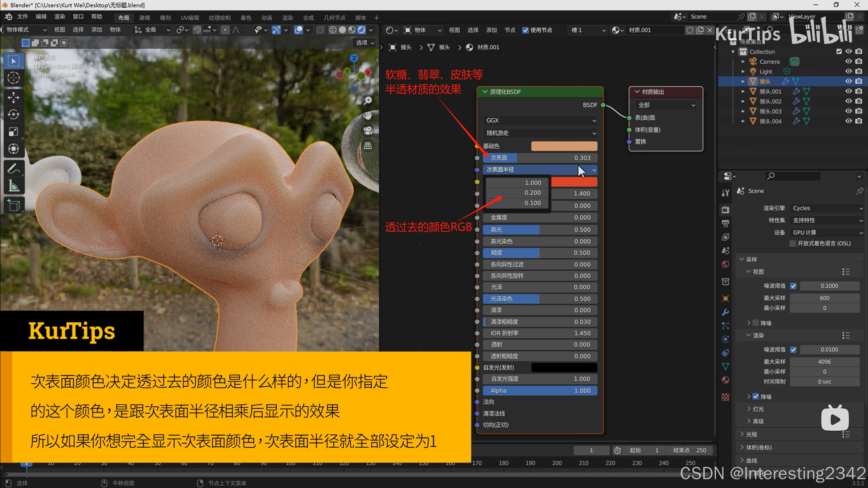Switch to the 着色 workspace tab
The width and height of the screenshot is (868, 488).
coord(246,18)
